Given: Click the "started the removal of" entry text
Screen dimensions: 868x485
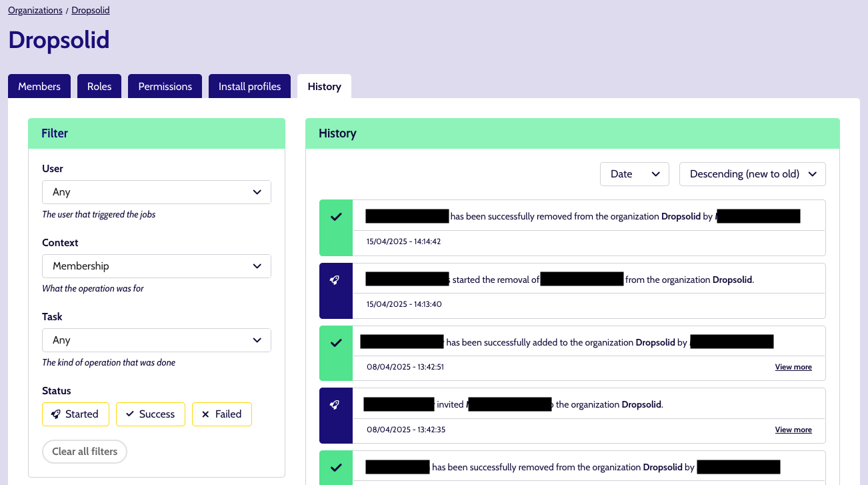Looking at the screenshot, I should (496, 280).
